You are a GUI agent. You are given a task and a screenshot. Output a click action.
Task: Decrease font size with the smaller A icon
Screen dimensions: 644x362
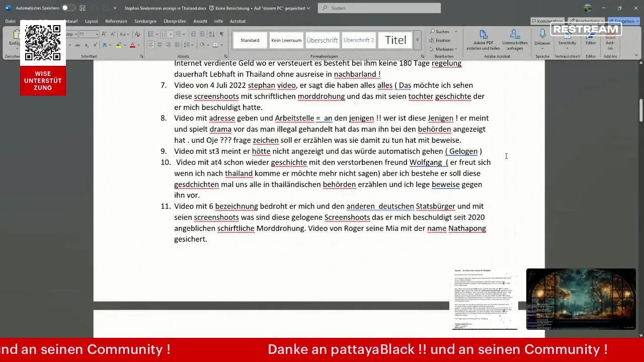(x=112, y=34)
